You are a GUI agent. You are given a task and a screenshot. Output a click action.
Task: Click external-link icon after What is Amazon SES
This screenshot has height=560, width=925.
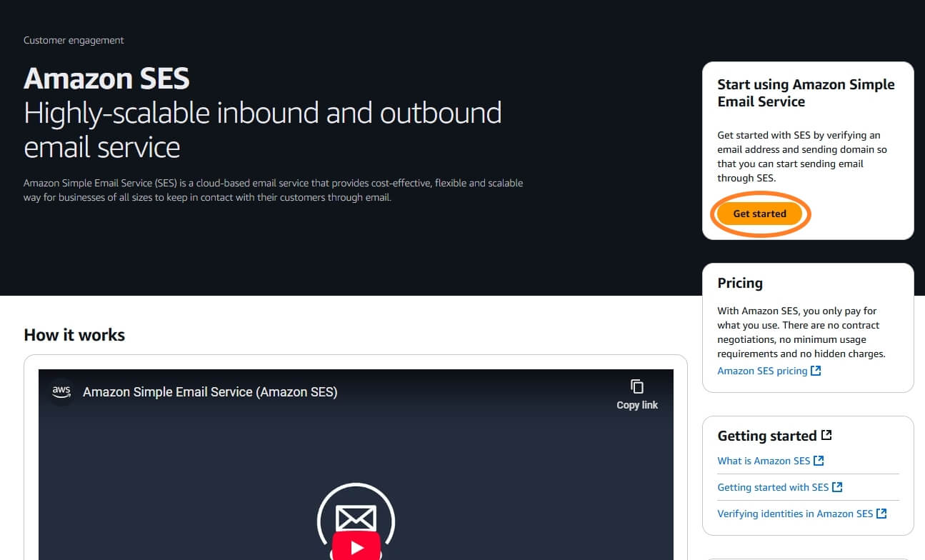pos(819,461)
